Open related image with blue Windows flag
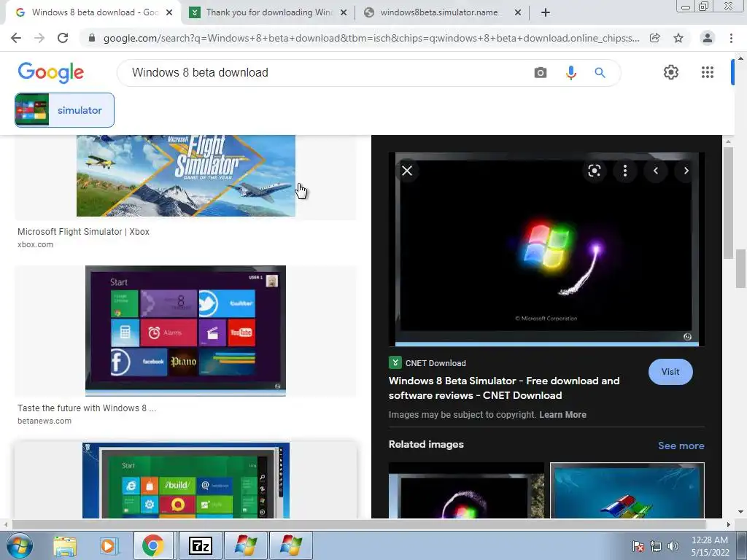747x560 pixels. pos(627,491)
